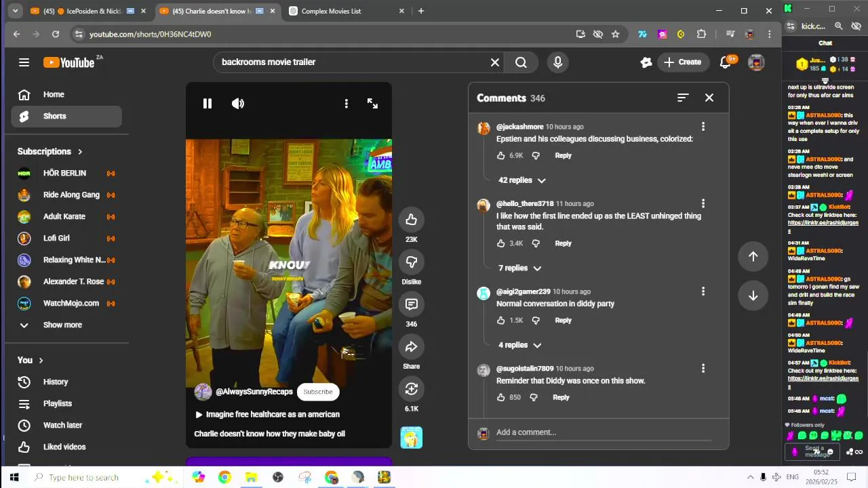868x488 pixels.
Task: Open the Chrome extensions puzzle icon
Action: [x=701, y=34]
